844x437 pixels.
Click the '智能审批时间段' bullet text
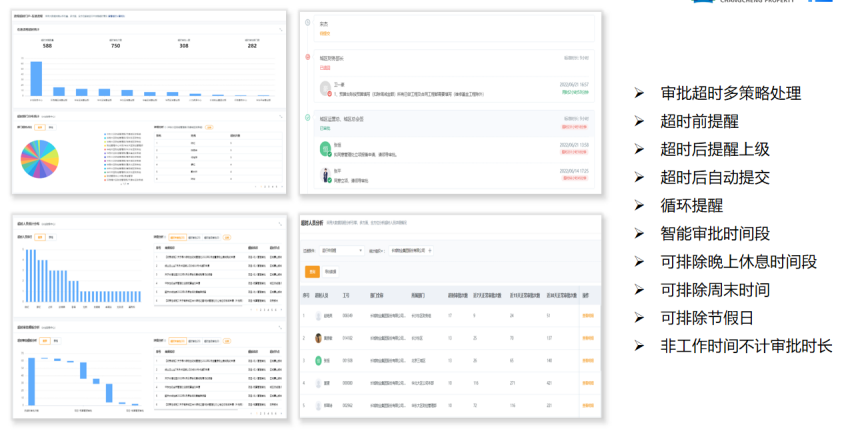click(x=715, y=234)
